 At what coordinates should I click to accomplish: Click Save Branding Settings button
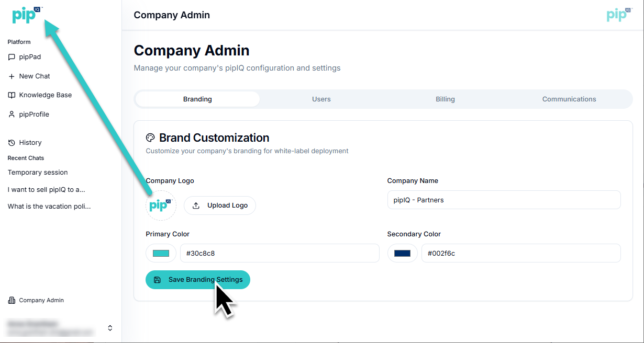[x=198, y=280]
